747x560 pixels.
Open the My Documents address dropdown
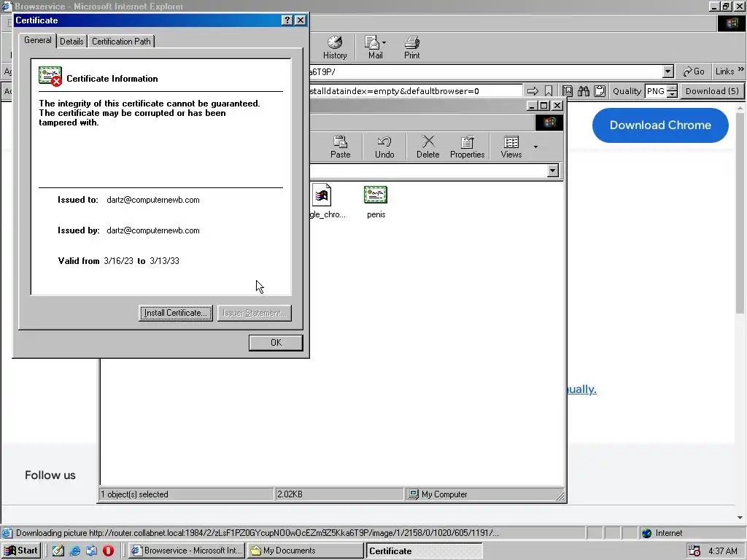(553, 171)
